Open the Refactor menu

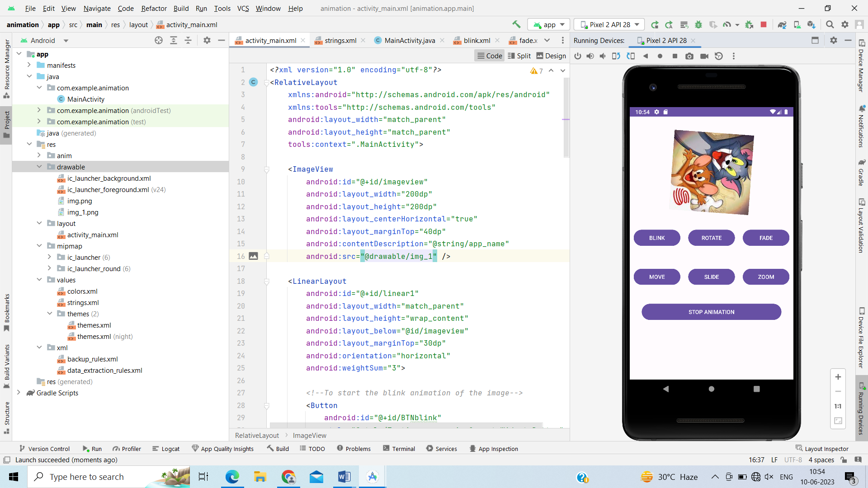coord(154,8)
